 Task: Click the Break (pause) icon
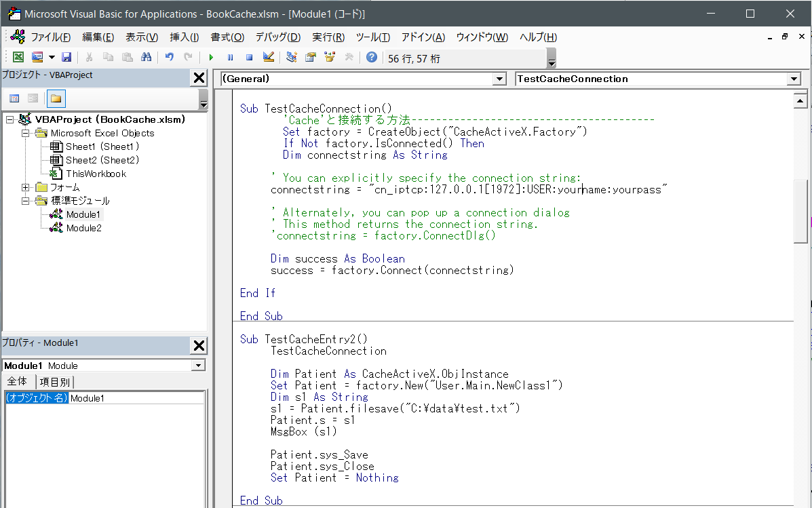click(230, 57)
